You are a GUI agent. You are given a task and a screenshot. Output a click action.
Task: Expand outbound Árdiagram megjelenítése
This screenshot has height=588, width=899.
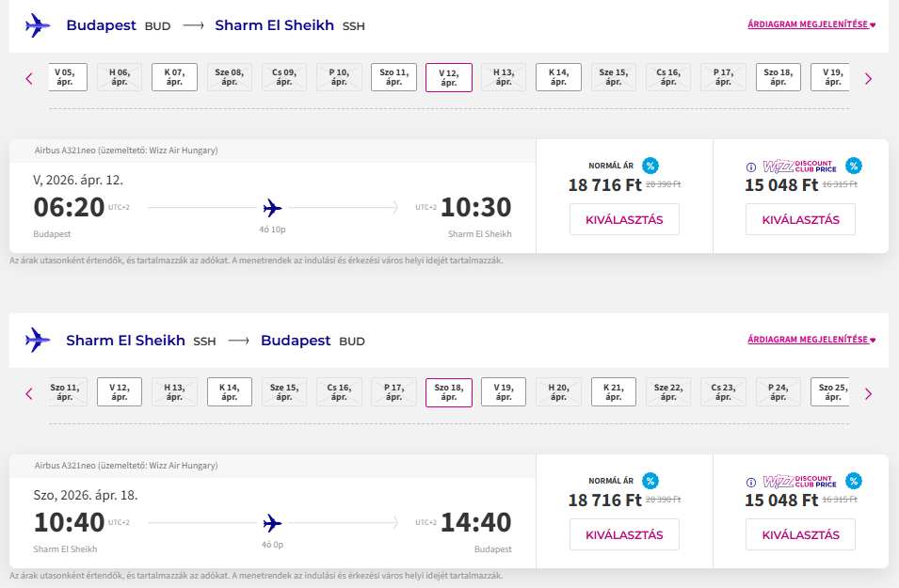click(811, 24)
